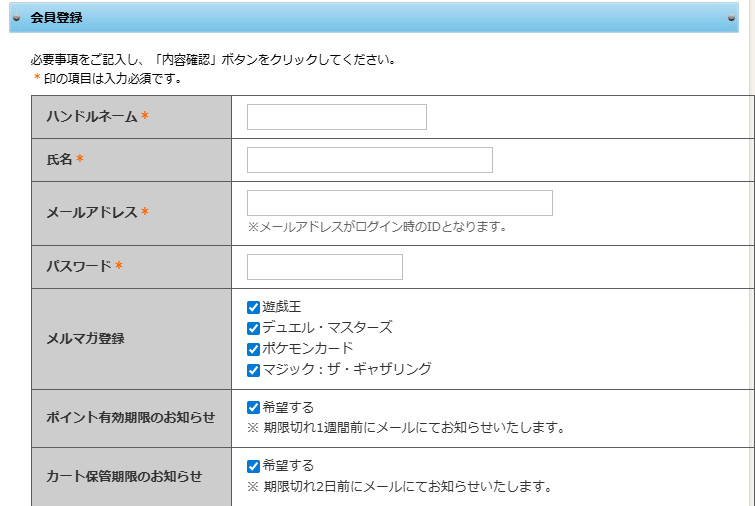Viewport: 755px width, 506px height.
Task: Select the メールアドレス input field
Action: click(x=399, y=203)
